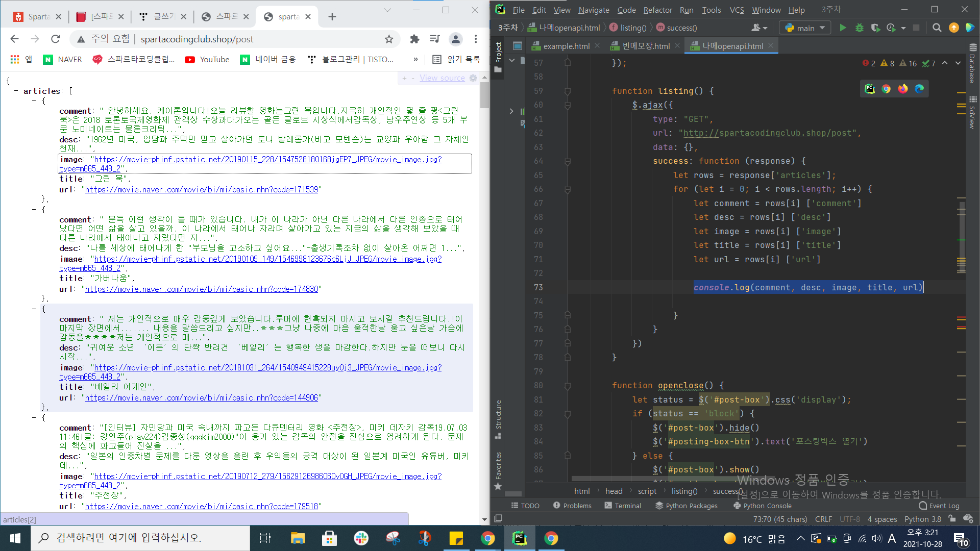Click the Debug bug icon

tap(860, 28)
